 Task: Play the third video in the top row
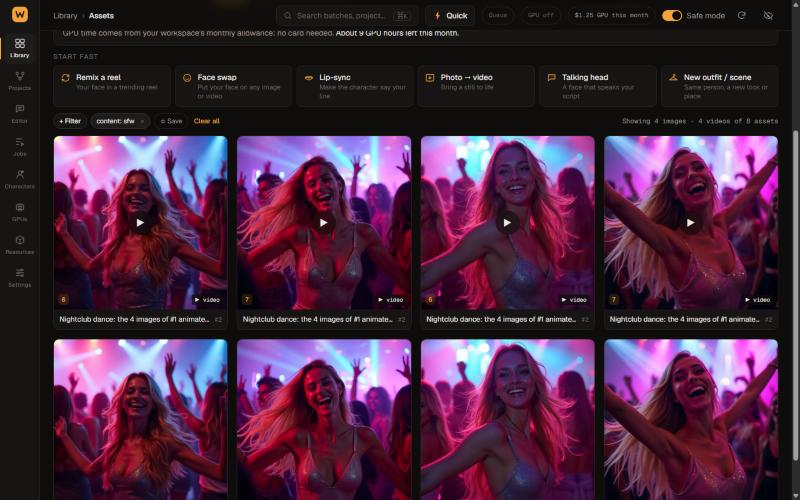pos(507,222)
